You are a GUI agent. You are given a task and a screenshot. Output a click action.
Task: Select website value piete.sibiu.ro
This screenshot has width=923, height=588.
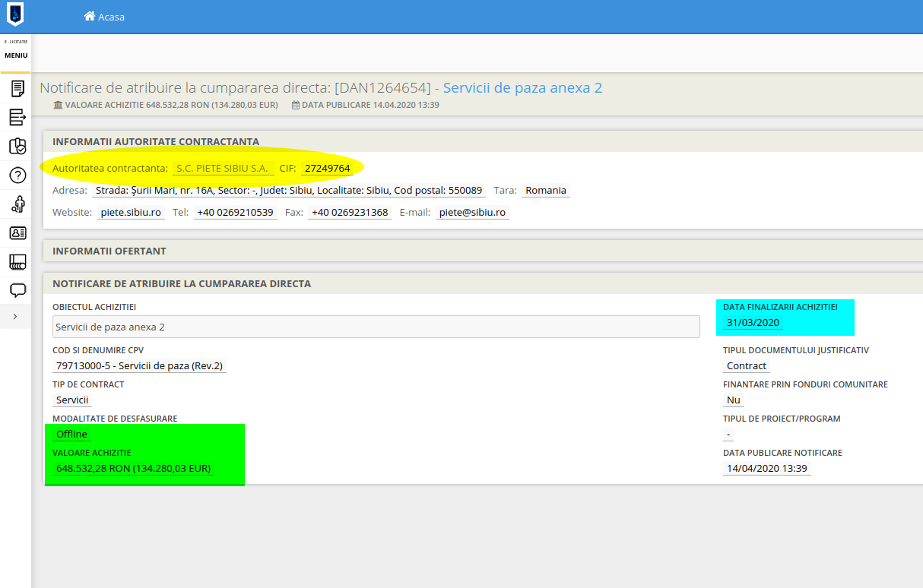pos(131,213)
